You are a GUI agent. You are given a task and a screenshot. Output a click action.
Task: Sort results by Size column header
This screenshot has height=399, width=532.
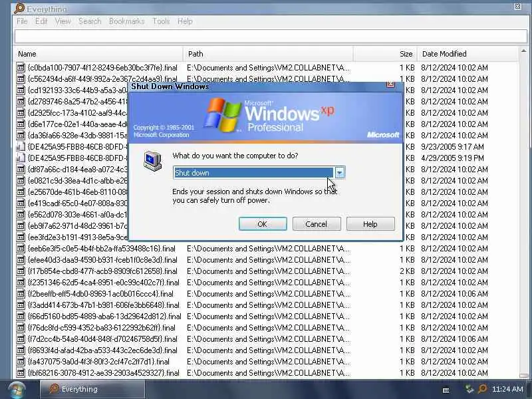(385, 54)
